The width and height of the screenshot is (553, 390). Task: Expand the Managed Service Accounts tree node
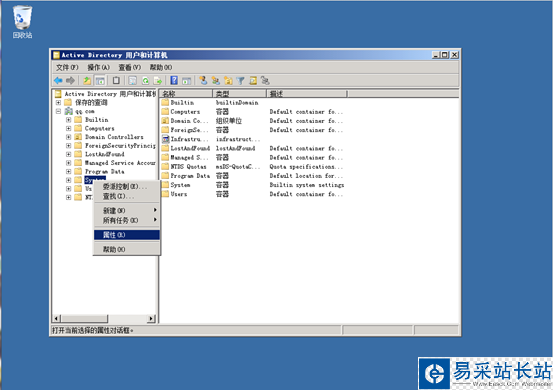tap(68, 163)
